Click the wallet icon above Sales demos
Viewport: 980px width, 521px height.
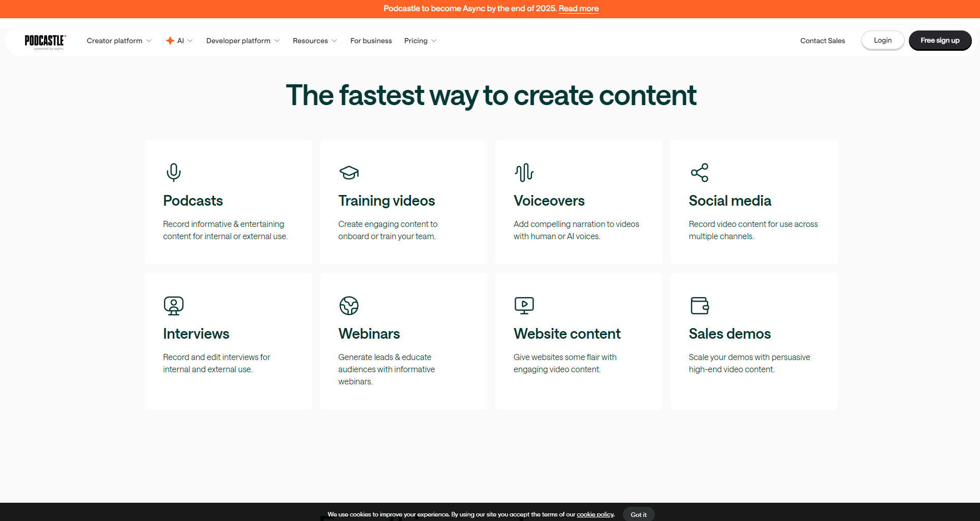click(x=700, y=306)
